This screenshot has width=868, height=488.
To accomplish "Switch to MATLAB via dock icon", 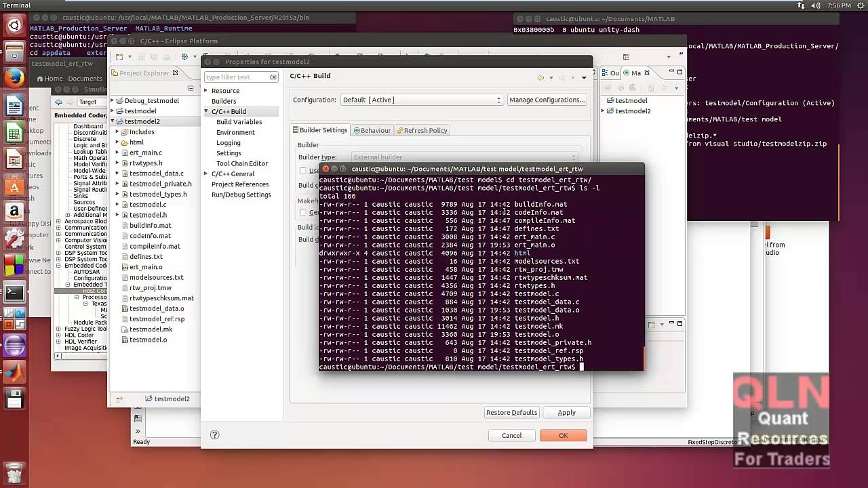I will tap(14, 372).
